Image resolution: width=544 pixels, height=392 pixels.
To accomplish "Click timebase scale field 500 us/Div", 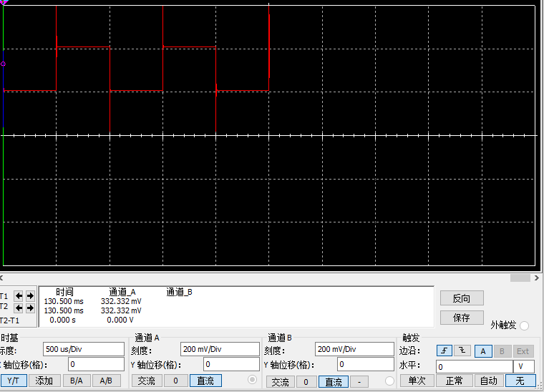I will [84, 349].
